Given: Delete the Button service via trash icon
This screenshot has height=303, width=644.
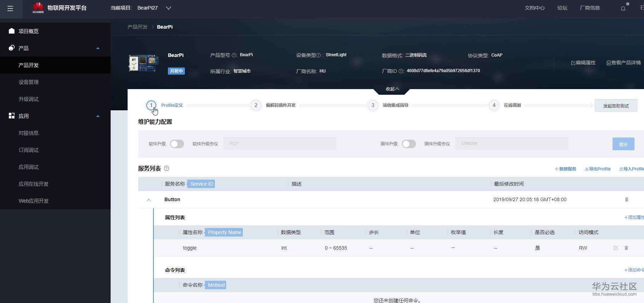Looking at the screenshot, I should tap(627, 199).
